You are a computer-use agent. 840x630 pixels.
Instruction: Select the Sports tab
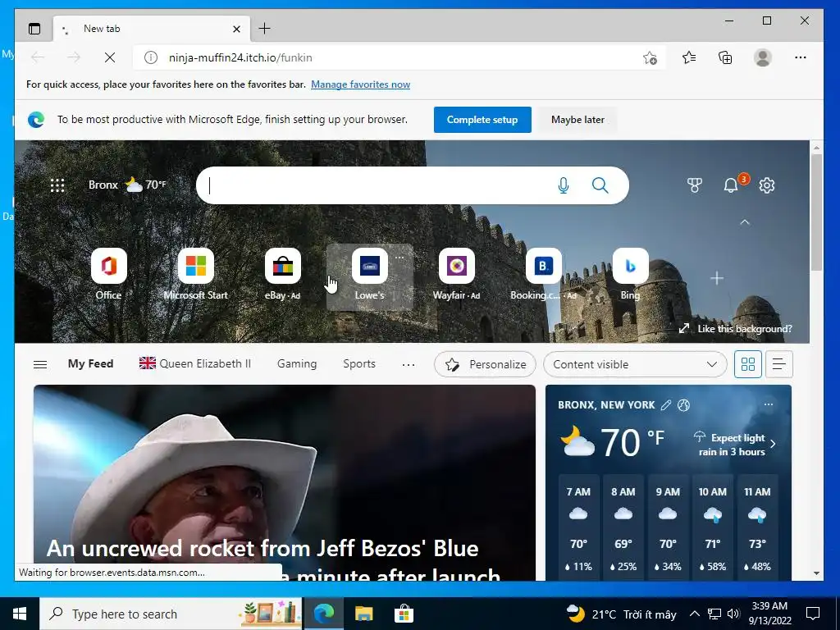click(359, 363)
